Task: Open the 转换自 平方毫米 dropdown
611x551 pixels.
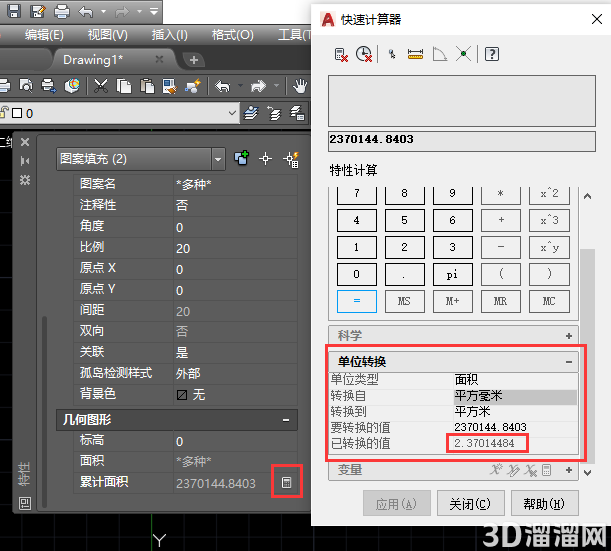Action: click(x=516, y=396)
